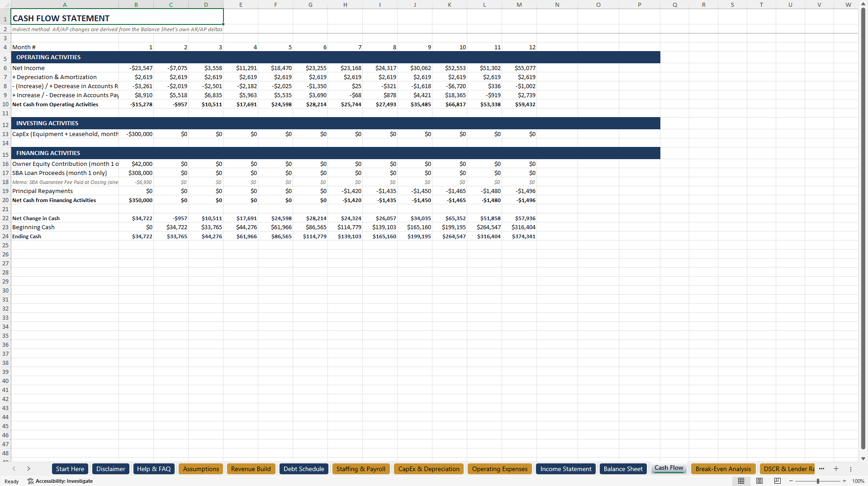The height and width of the screenshot is (486, 868).
Task: Click the 100% zoom level
Action: [858, 481]
